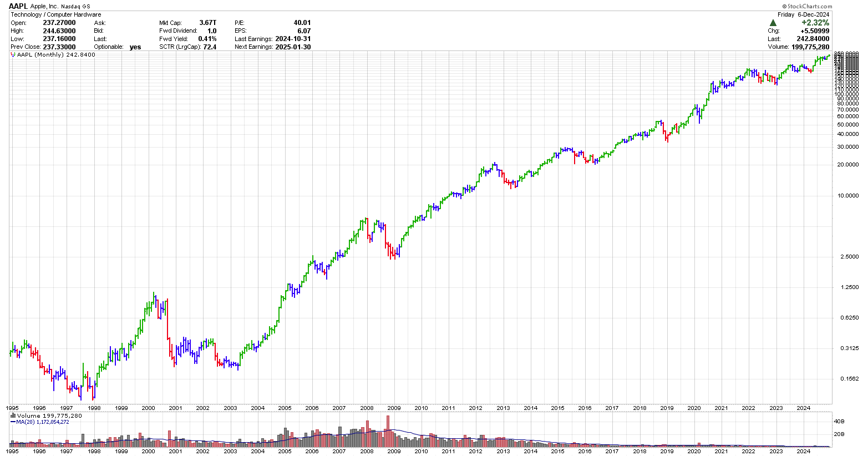Screen dimensions: 868x456
Task: Click the Mkt Cap value 3.67T
Action: 208,23
